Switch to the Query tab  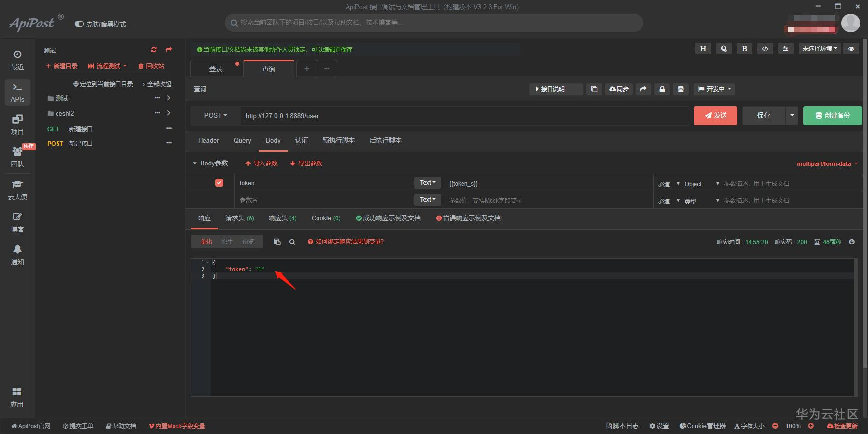coord(242,141)
